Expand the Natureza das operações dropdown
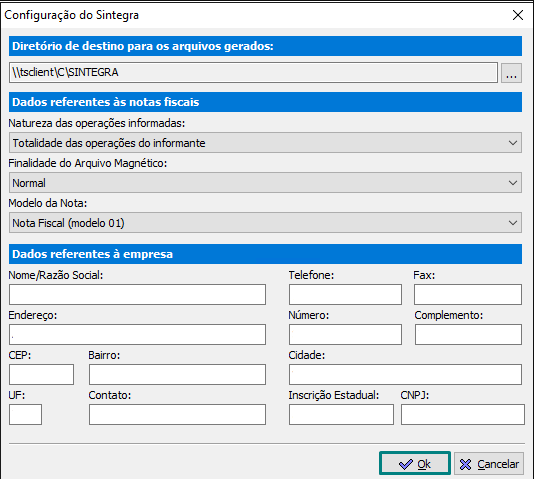 (265, 143)
